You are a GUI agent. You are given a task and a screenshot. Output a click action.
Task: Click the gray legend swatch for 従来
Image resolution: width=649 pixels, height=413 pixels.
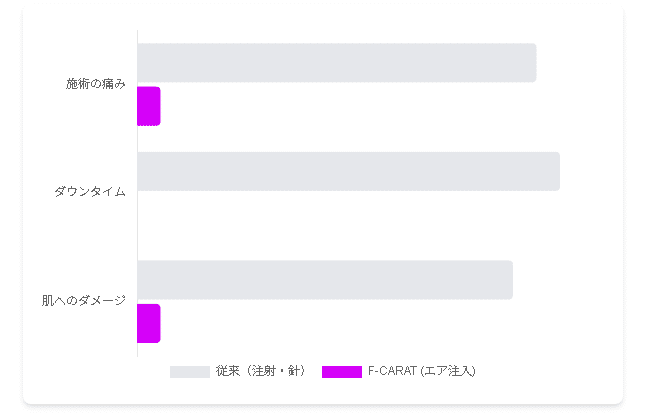pyautogui.click(x=190, y=372)
